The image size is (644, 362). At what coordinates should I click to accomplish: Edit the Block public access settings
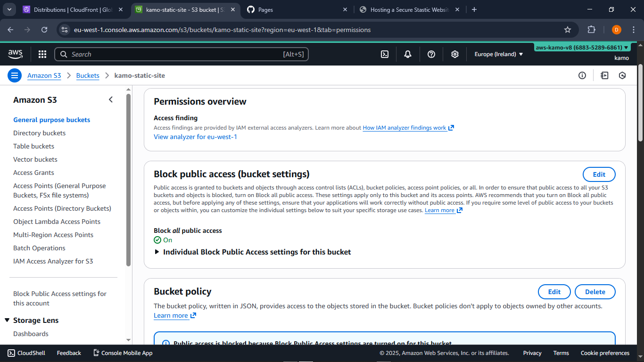point(599,174)
